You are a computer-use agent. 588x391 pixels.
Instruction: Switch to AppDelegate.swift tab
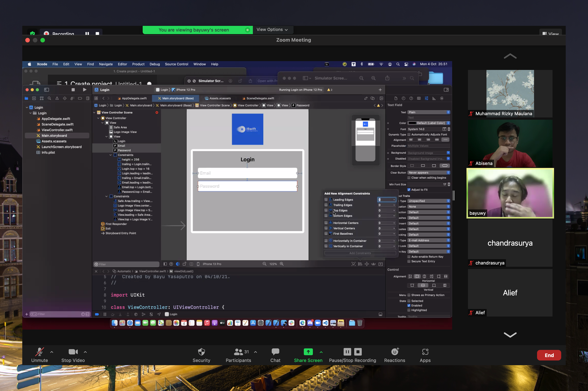[132, 98]
